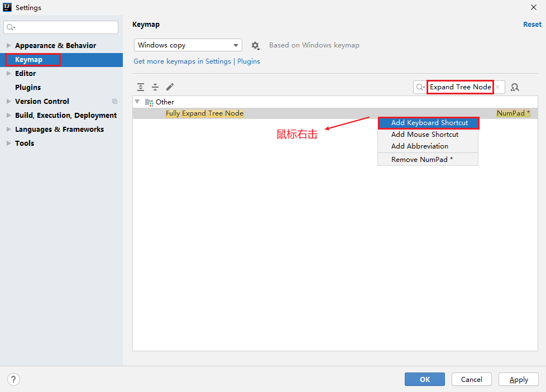This screenshot has width=546, height=392.
Task: Open the keymap gear options menu
Action: [x=256, y=46]
